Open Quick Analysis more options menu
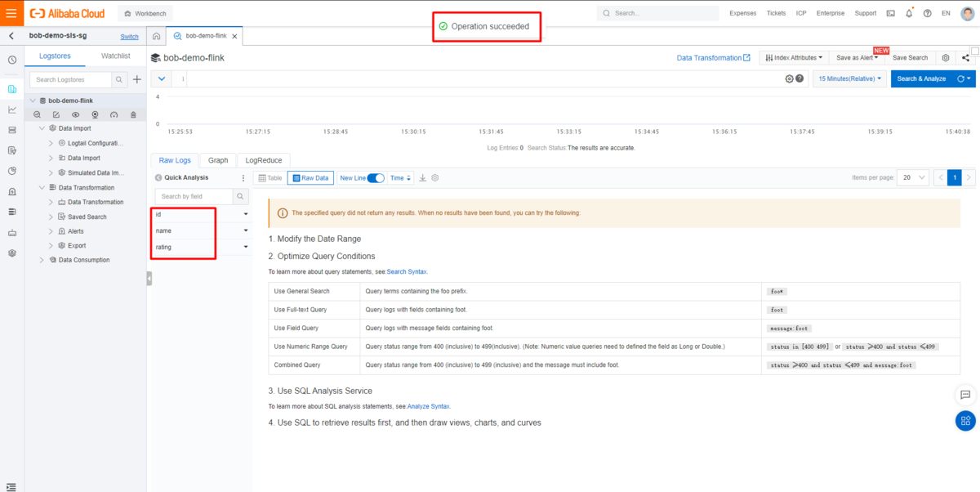The height and width of the screenshot is (492, 980). 243,177
